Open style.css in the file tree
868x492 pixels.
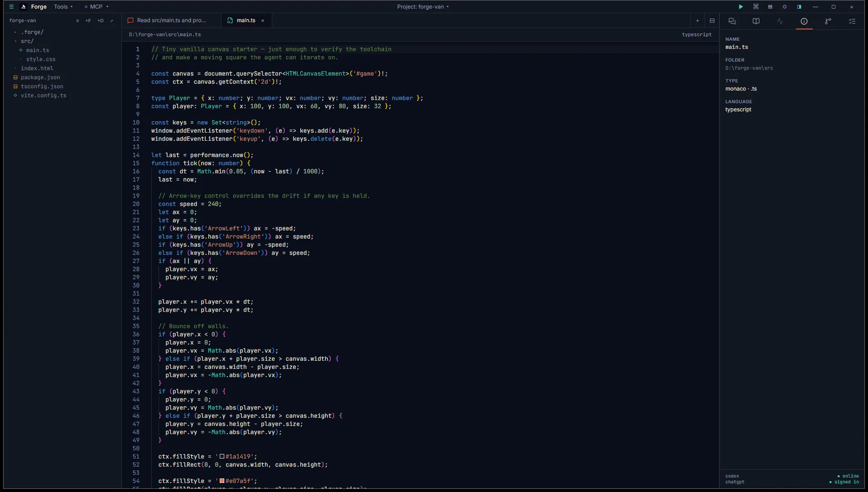(41, 59)
